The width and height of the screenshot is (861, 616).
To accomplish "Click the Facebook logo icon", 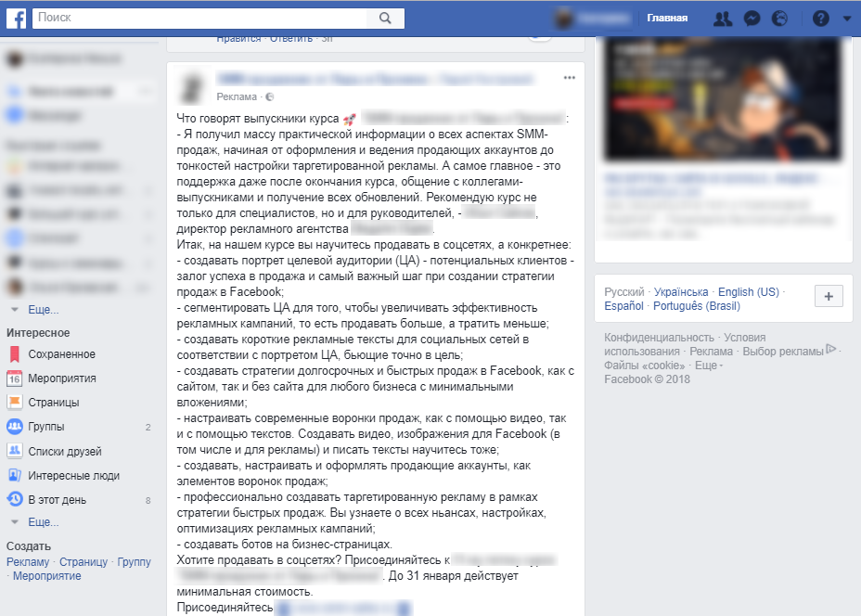I will (16, 19).
